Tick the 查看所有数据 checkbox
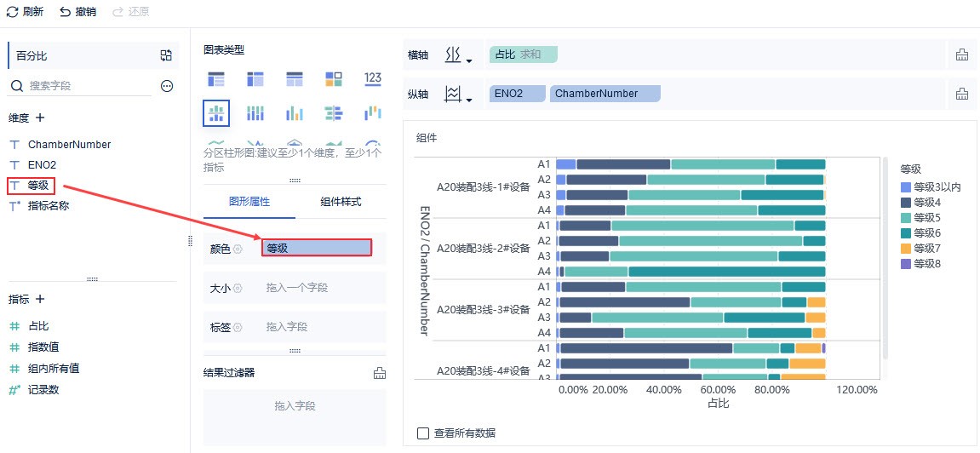980x453 pixels. click(x=423, y=433)
